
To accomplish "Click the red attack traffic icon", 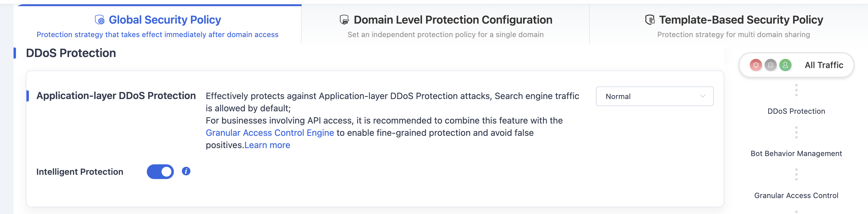I will (x=756, y=65).
